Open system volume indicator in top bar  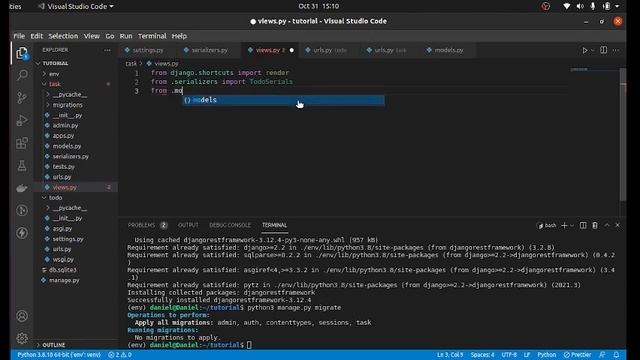[580, 6]
